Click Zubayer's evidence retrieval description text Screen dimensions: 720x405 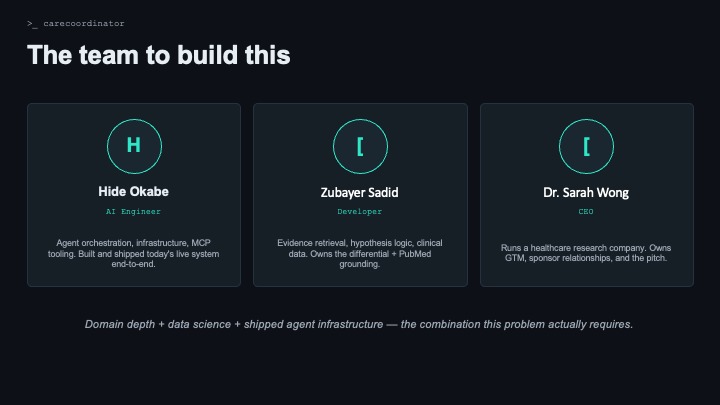tap(360, 253)
